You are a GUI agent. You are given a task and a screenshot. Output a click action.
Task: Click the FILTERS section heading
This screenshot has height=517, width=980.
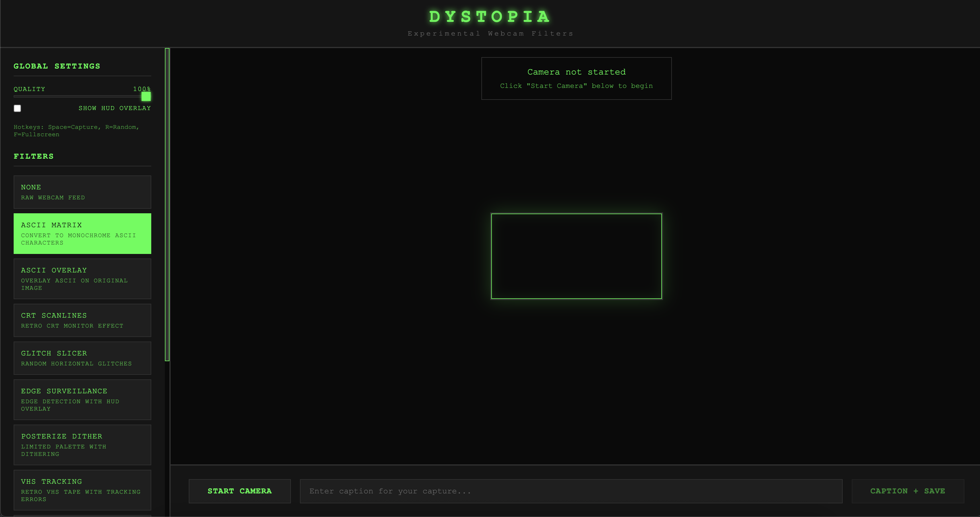pyautogui.click(x=34, y=156)
